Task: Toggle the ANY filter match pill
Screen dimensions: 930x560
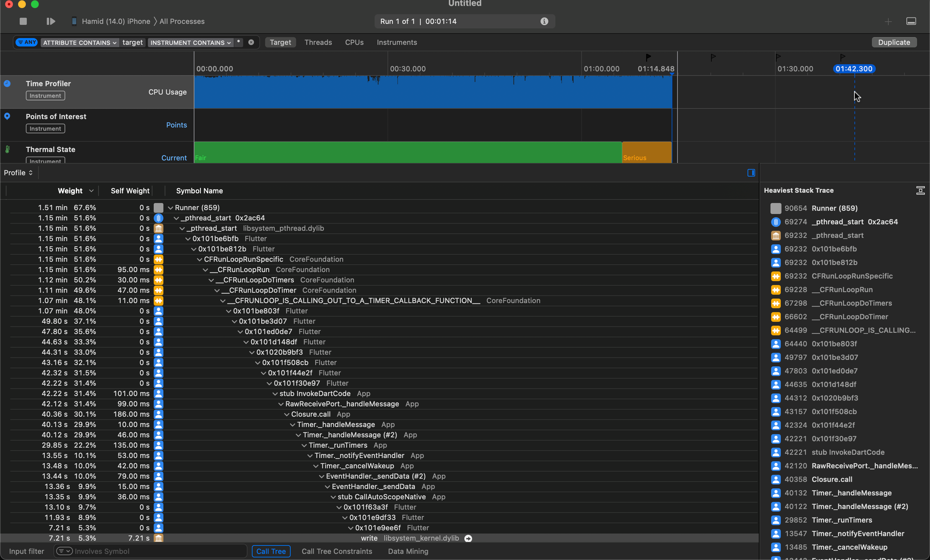Action: (27, 42)
